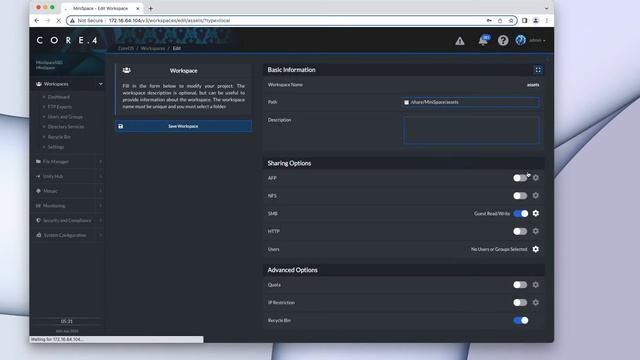The width and height of the screenshot is (640, 360).
Task: Click the browser back button
Action: [x=37, y=20]
